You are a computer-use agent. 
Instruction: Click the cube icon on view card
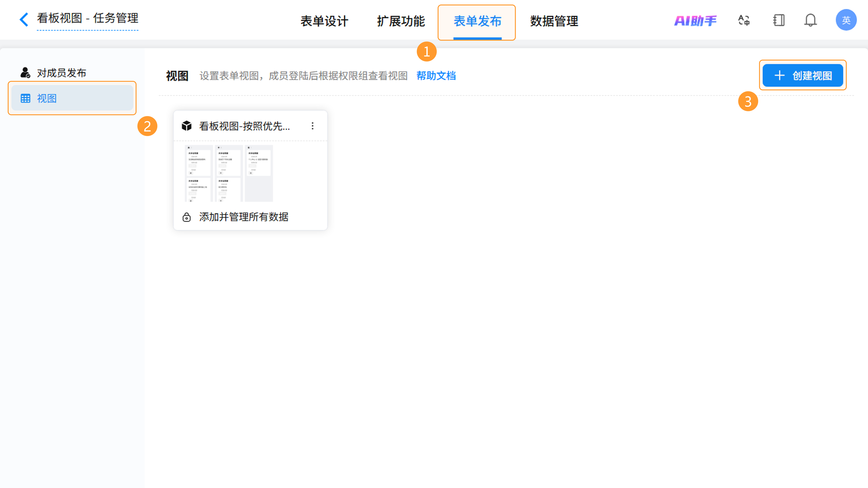(187, 126)
